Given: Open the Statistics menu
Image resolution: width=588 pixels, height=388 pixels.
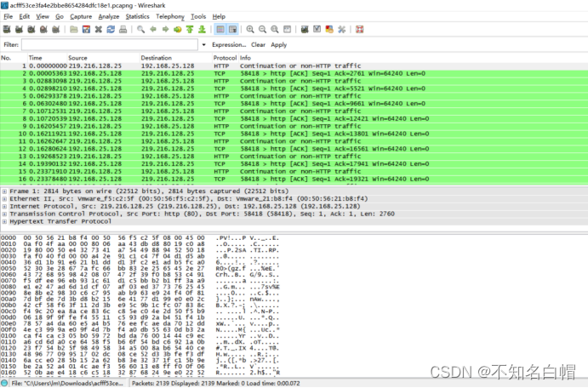Looking at the screenshot, I should [137, 16].
